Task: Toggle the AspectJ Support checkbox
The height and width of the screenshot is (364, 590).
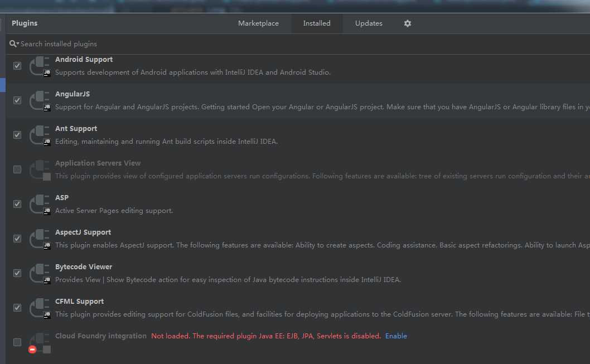Action: tap(17, 239)
